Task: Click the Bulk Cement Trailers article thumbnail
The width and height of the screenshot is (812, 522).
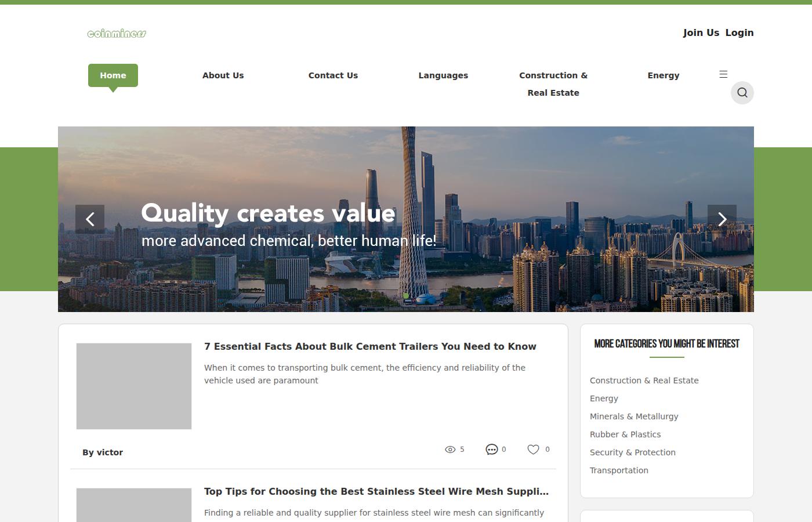Action: tap(134, 386)
